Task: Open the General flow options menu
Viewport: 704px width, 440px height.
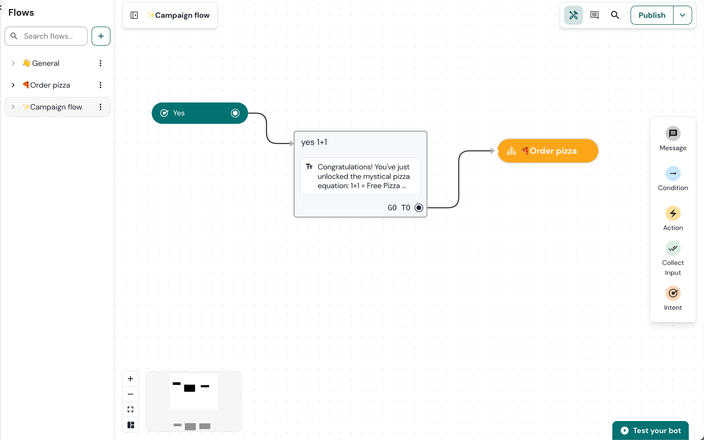Action: [x=100, y=63]
